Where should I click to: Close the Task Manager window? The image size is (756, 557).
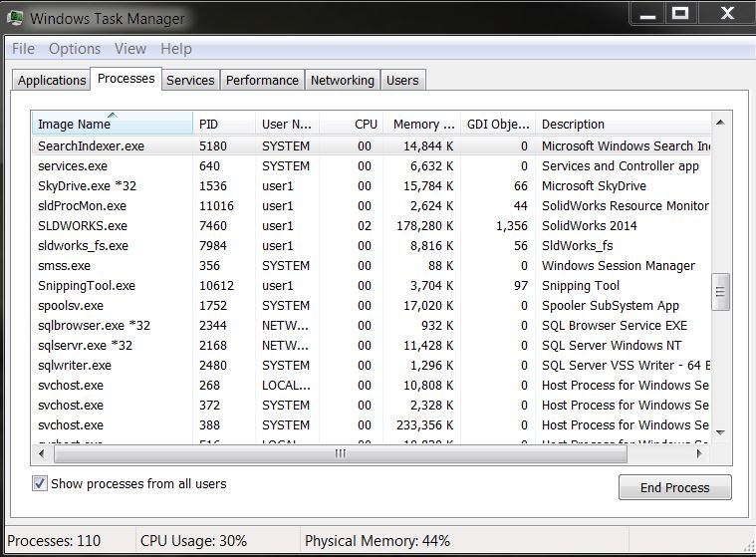click(x=727, y=14)
